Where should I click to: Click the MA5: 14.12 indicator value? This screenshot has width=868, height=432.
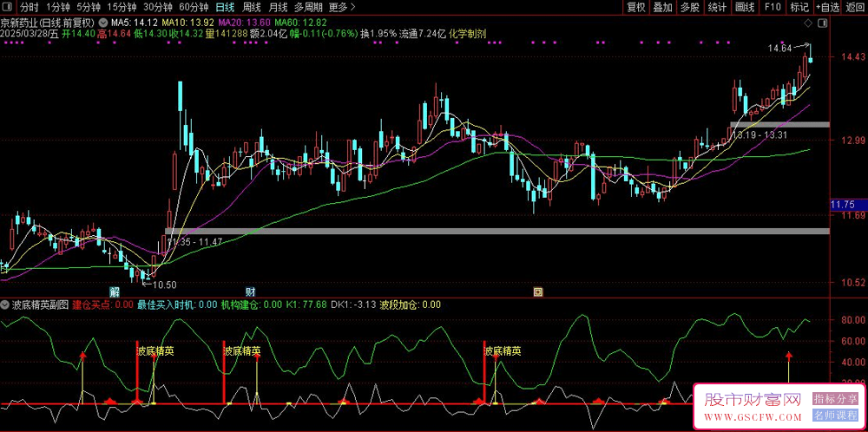click(135, 23)
